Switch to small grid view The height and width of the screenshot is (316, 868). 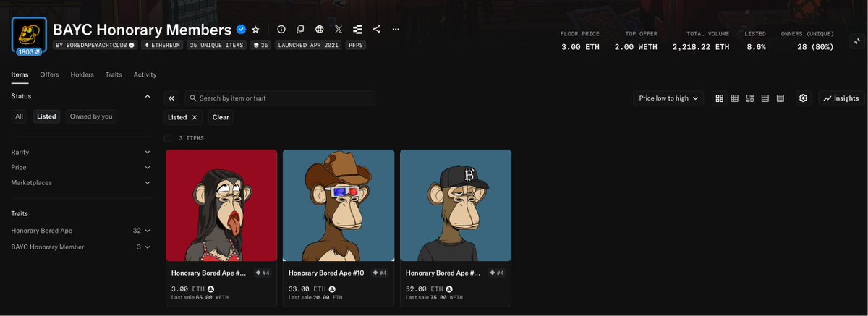[x=735, y=98]
